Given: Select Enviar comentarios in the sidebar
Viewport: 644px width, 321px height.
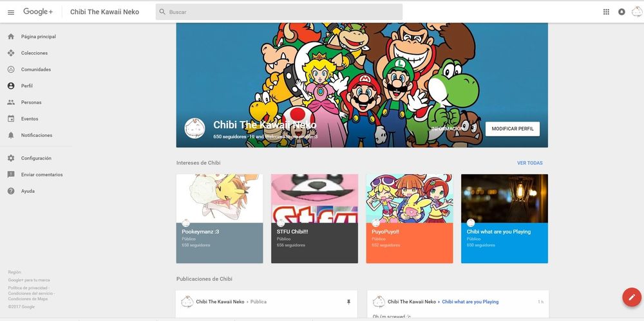Looking at the screenshot, I should pos(42,174).
